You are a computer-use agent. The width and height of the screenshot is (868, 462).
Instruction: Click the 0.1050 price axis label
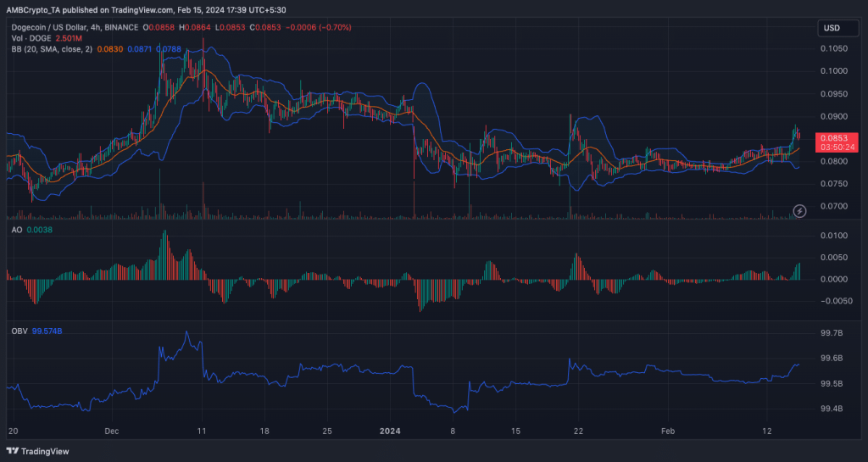tap(834, 48)
